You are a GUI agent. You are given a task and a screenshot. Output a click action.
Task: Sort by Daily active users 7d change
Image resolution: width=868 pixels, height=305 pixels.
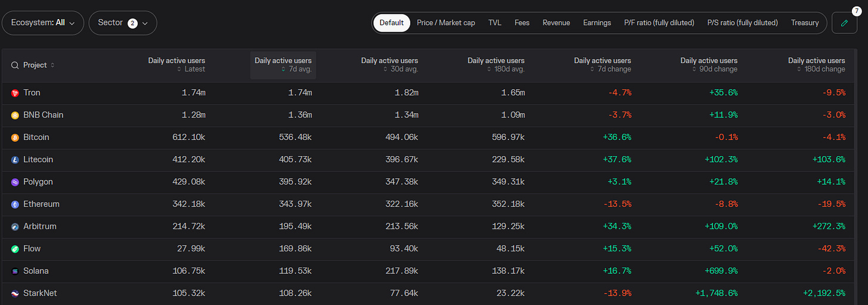[x=602, y=65]
